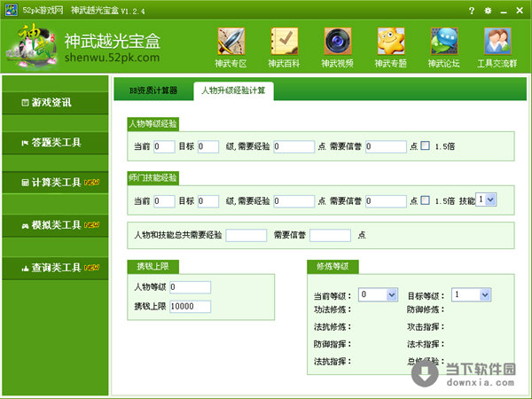This screenshot has height=399, width=532.
Task: Close the 神武越光宝盒 window
Action: 520,11
